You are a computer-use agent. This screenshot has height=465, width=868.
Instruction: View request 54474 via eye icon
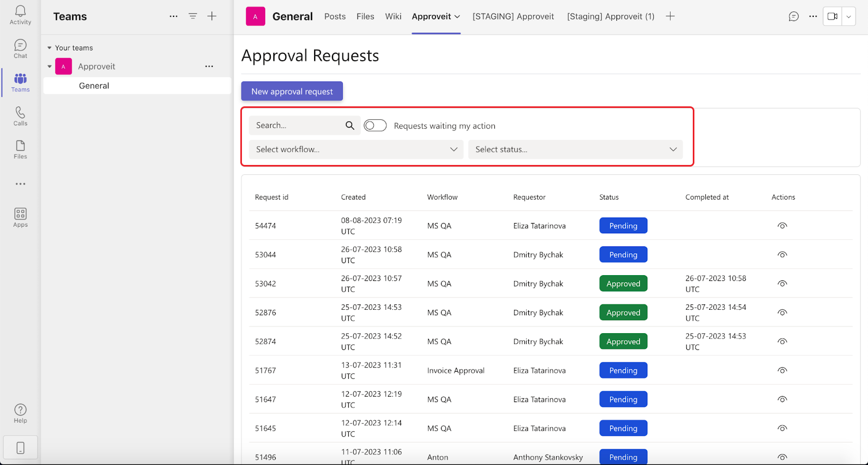(x=782, y=226)
